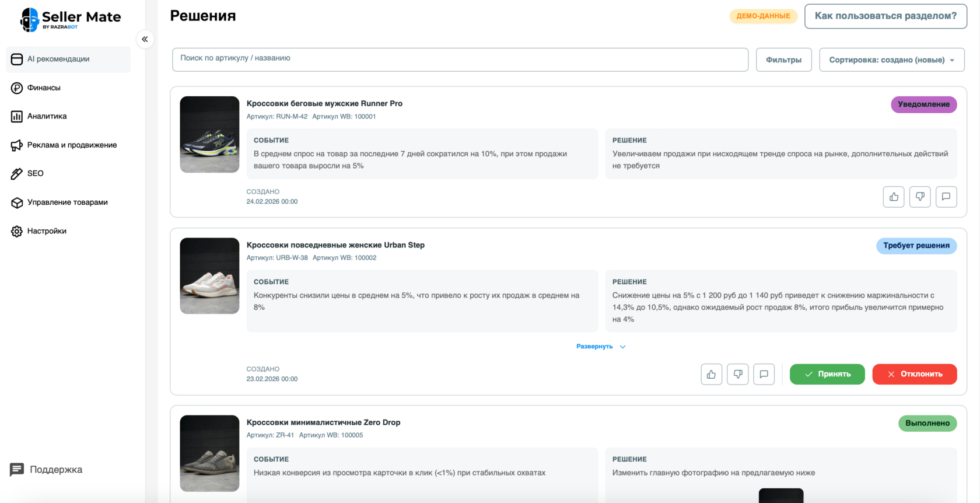Open the Настройки settings menu
Viewport: 980px width, 503px height.
coord(47,231)
